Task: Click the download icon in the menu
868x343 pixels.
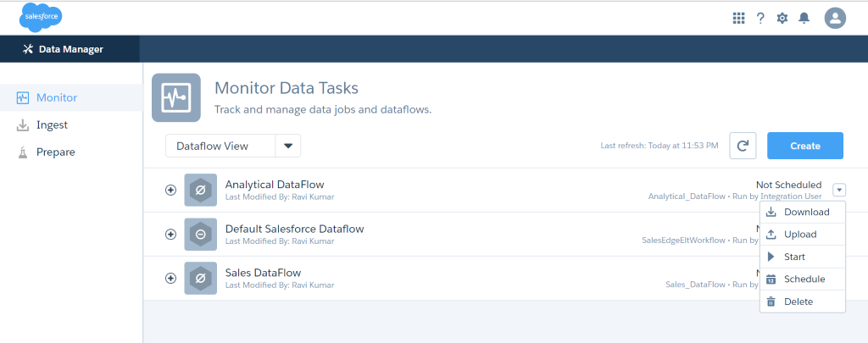Action: (771, 213)
